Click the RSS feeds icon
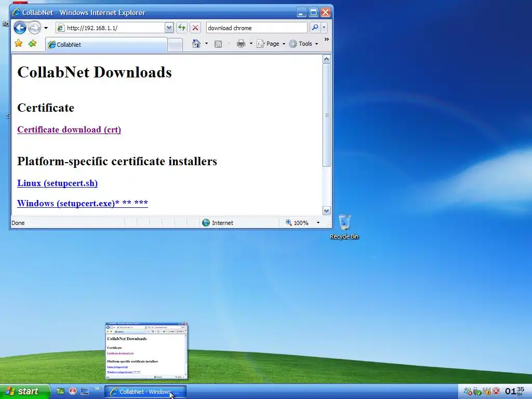The height and width of the screenshot is (399, 532). click(218, 44)
